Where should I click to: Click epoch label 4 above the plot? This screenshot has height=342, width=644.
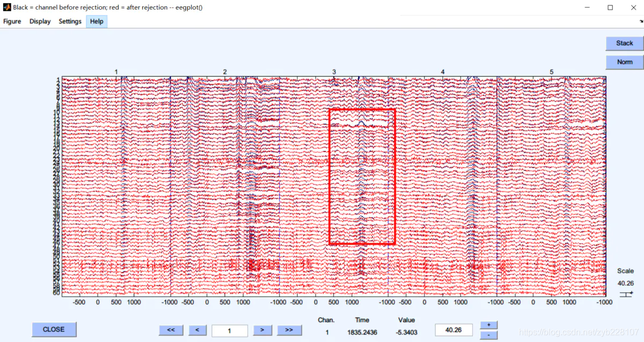pos(443,72)
